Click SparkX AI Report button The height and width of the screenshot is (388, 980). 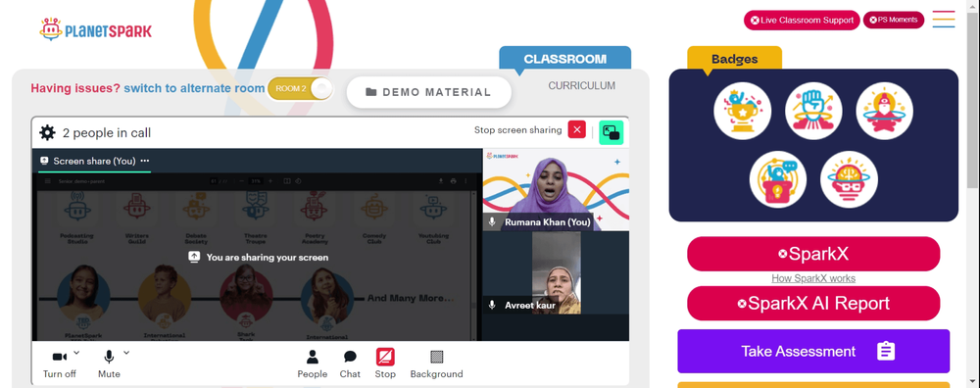click(813, 304)
